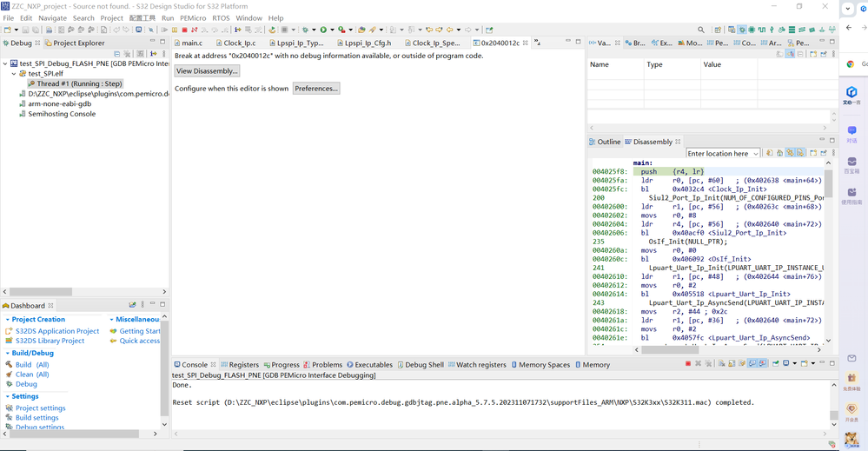Click Collapse All icon in Variables toolbar

click(x=800, y=54)
